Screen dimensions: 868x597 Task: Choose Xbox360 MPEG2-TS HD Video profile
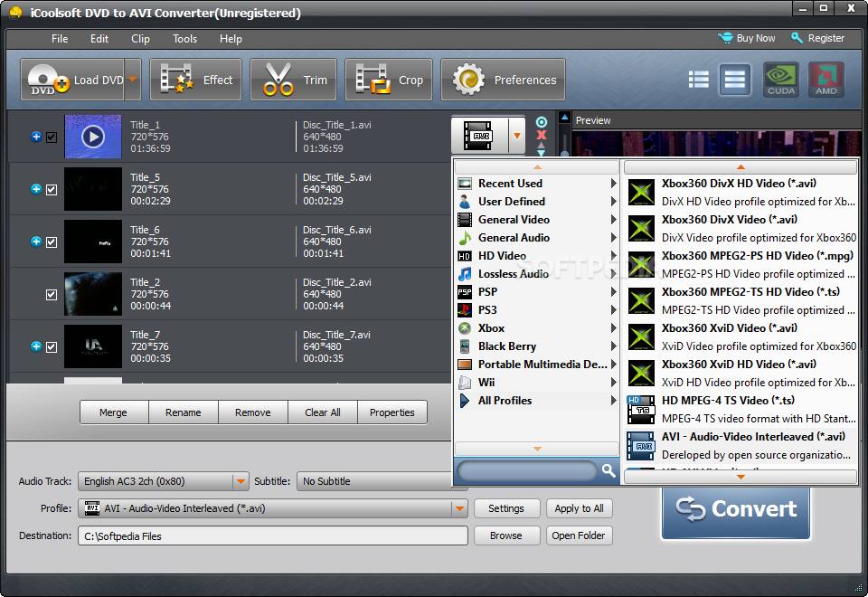741,300
